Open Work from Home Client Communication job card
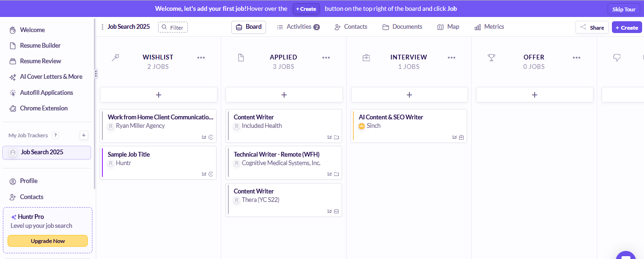The height and width of the screenshot is (259, 644). pyautogui.click(x=159, y=126)
